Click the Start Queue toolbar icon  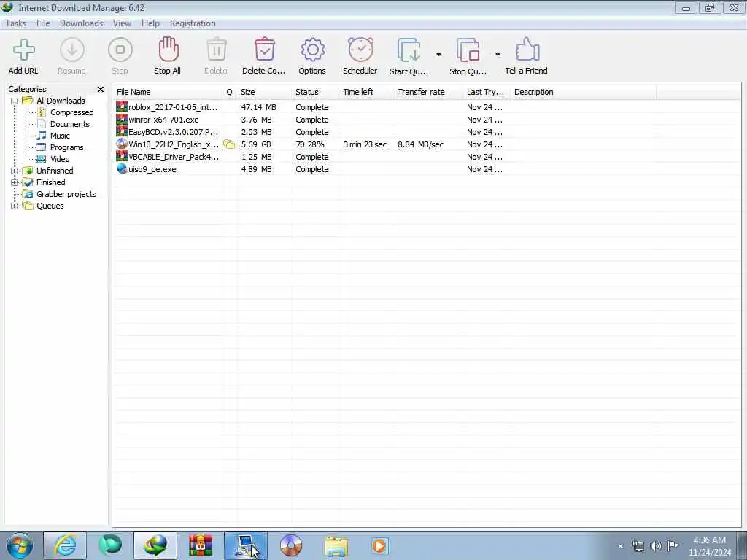pyautogui.click(x=409, y=50)
